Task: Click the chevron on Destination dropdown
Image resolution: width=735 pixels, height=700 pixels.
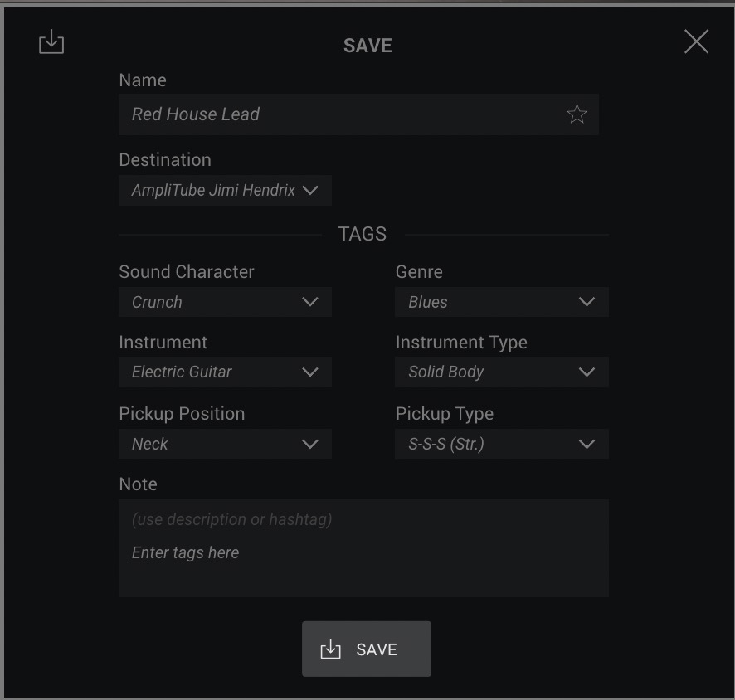Action: click(310, 190)
